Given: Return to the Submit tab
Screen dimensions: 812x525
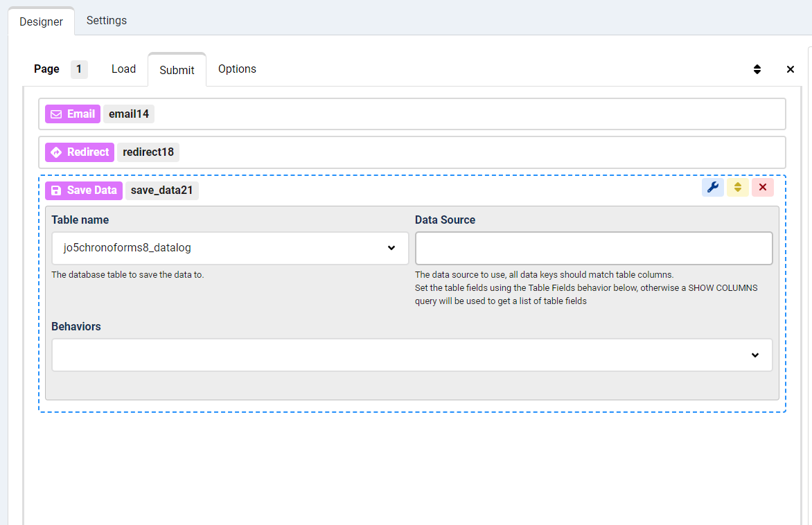Looking at the screenshot, I should pos(177,69).
